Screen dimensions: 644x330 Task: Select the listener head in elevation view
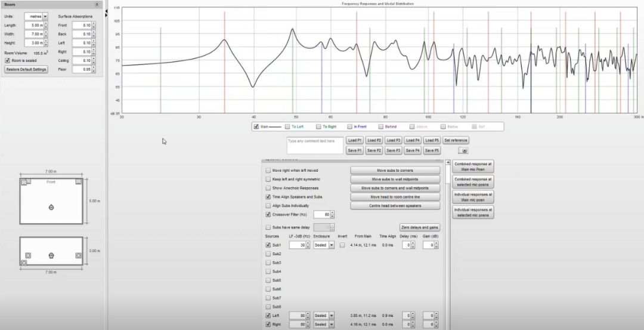click(x=51, y=255)
